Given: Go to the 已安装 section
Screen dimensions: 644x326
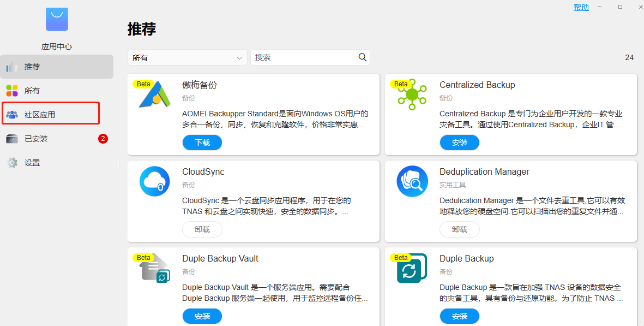Looking at the screenshot, I should coord(57,139).
